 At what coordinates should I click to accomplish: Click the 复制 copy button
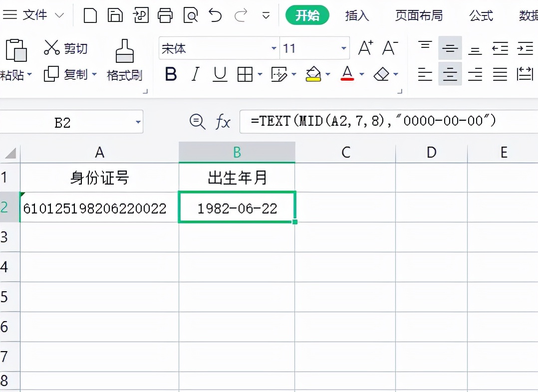click(66, 74)
